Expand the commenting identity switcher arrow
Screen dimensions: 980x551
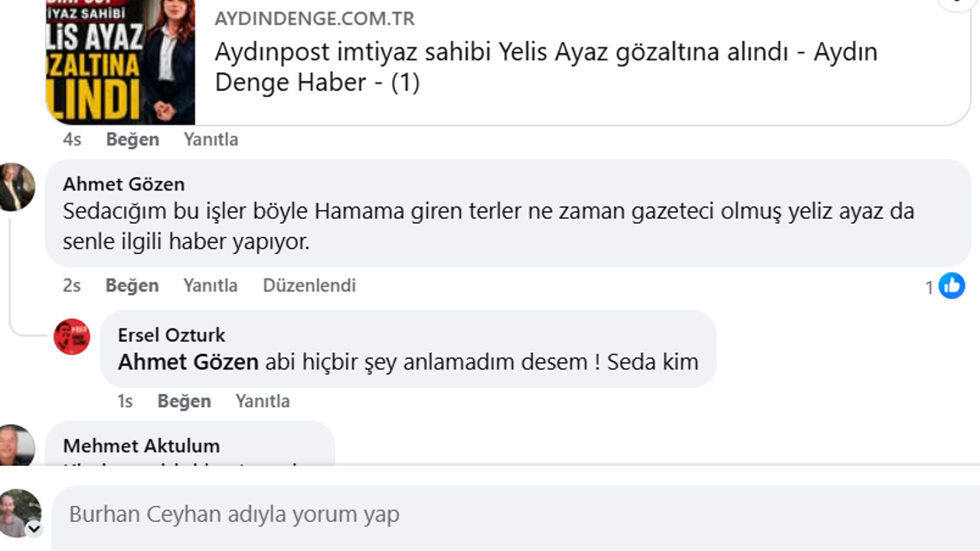point(34,529)
